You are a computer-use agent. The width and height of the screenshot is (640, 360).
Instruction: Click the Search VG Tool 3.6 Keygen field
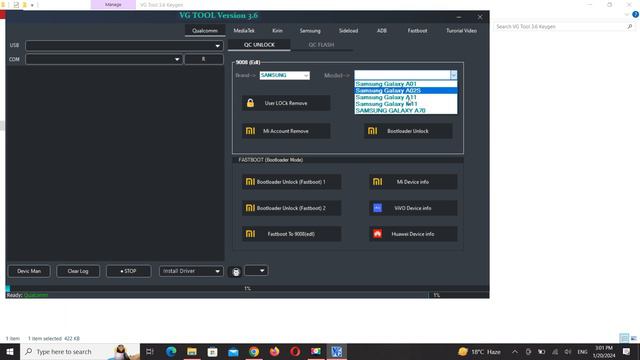pyautogui.click(x=564, y=27)
